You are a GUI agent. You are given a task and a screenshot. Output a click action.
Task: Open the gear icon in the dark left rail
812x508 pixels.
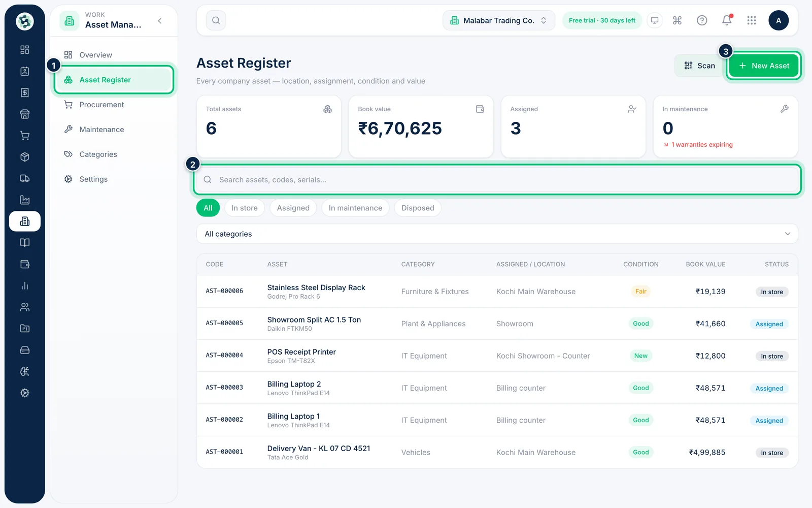coord(24,393)
